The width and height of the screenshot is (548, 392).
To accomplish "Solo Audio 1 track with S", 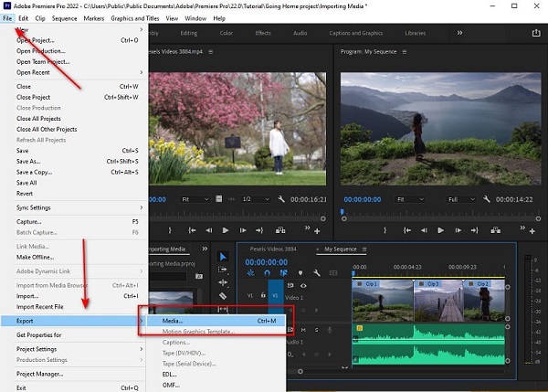I will click(316, 330).
